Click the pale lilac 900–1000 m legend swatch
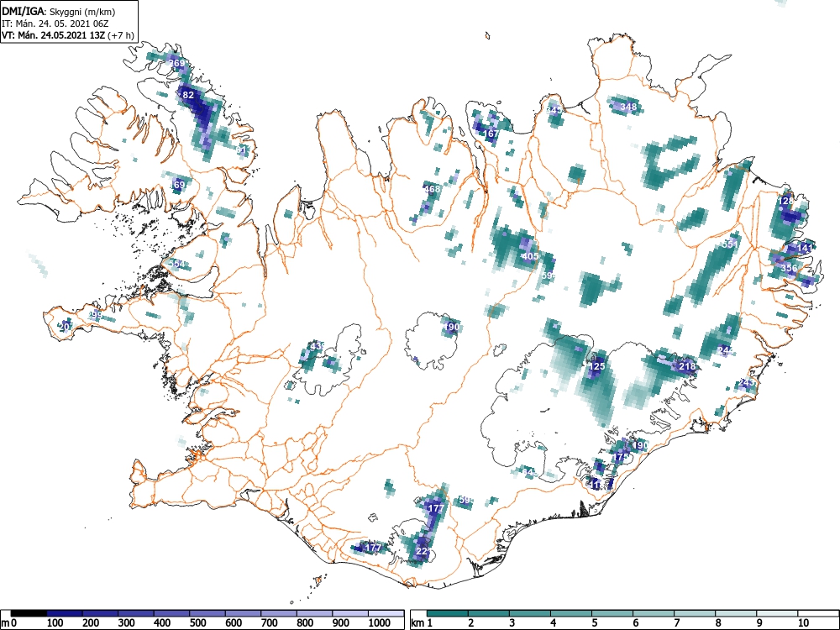 pos(351,612)
